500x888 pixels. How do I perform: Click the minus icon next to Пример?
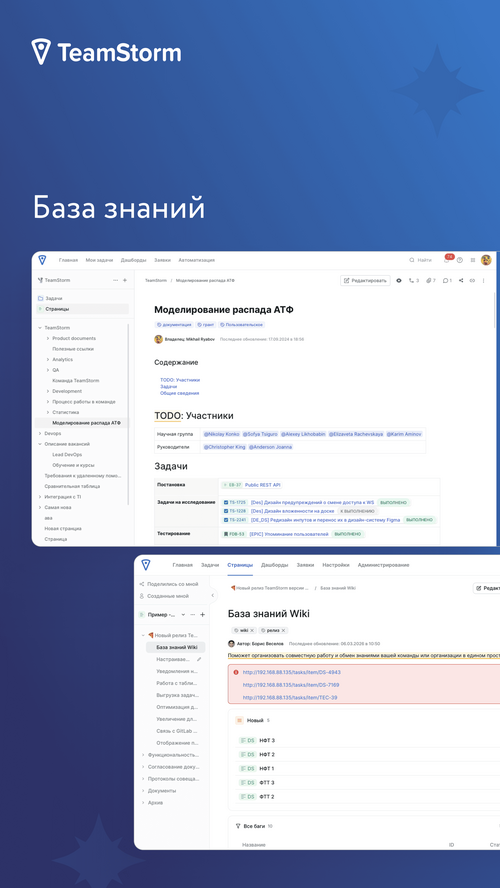[193, 614]
